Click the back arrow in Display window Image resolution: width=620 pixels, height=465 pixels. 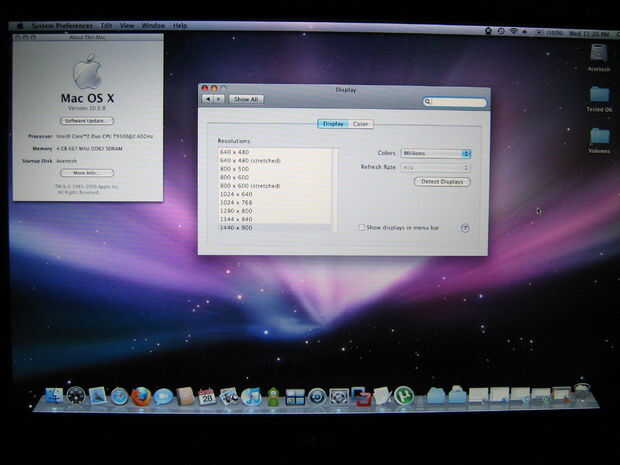[x=208, y=99]
